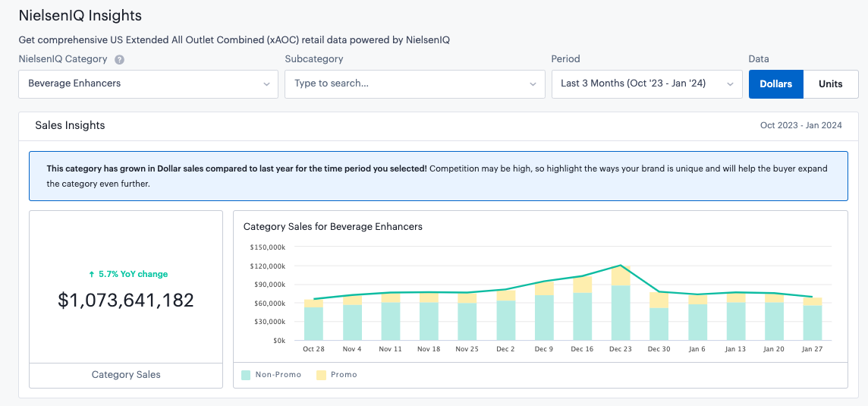Click the $150,000k axis label
This screenshot has height=406, width=868.
pos(269,248)
